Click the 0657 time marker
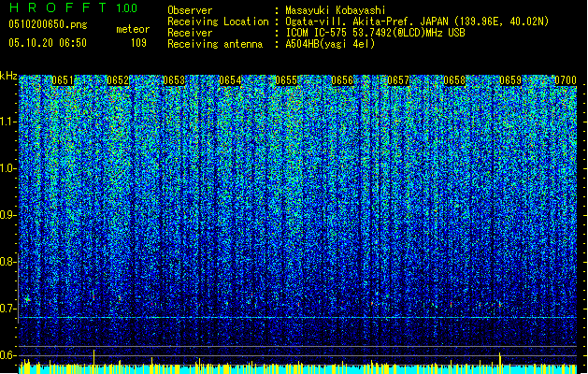588x374 pixels. 398,80
